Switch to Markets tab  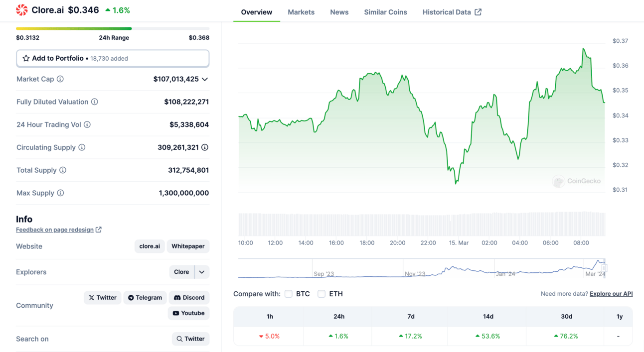(301, 12)
